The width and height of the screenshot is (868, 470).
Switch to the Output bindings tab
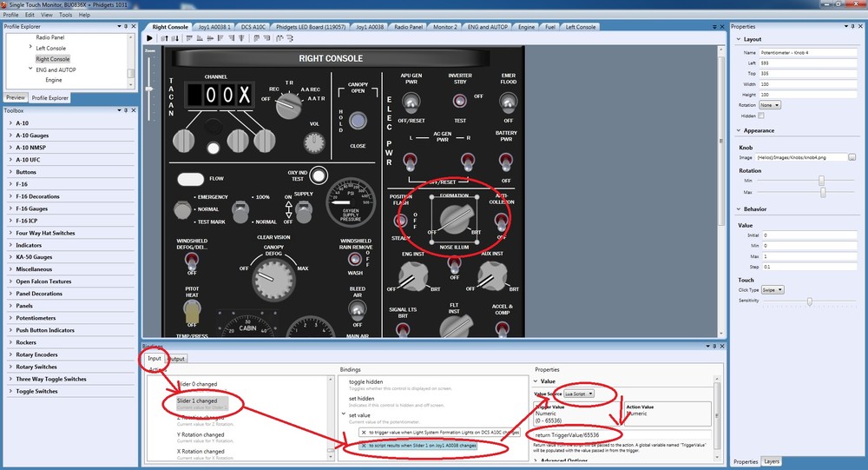pos(176,359)
